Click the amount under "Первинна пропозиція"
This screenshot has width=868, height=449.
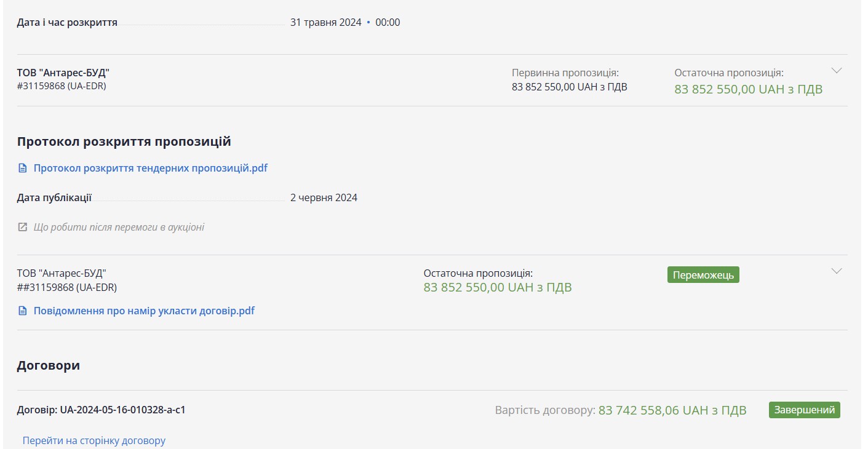coord(569,87)
